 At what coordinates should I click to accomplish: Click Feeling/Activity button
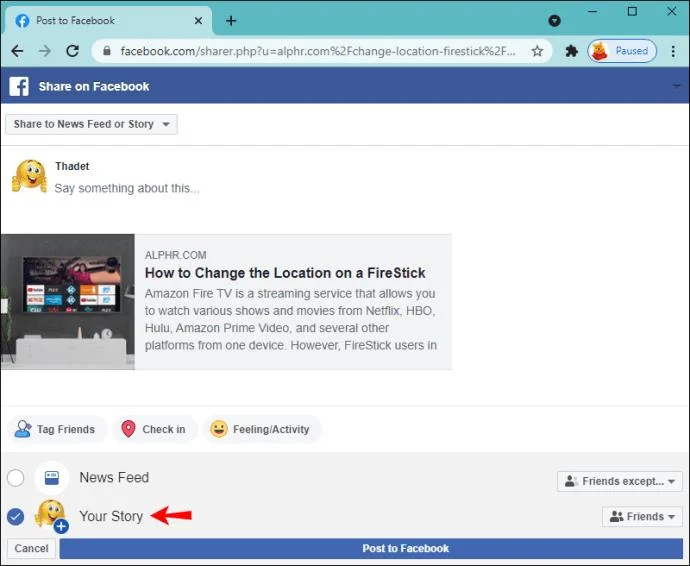[262, 429]
